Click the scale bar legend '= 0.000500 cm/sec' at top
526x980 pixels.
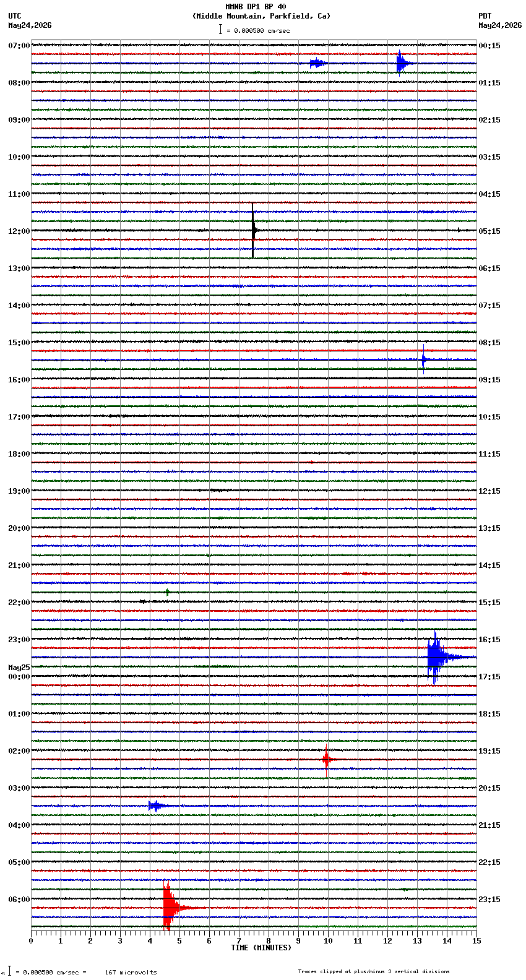tap(254, 30)
